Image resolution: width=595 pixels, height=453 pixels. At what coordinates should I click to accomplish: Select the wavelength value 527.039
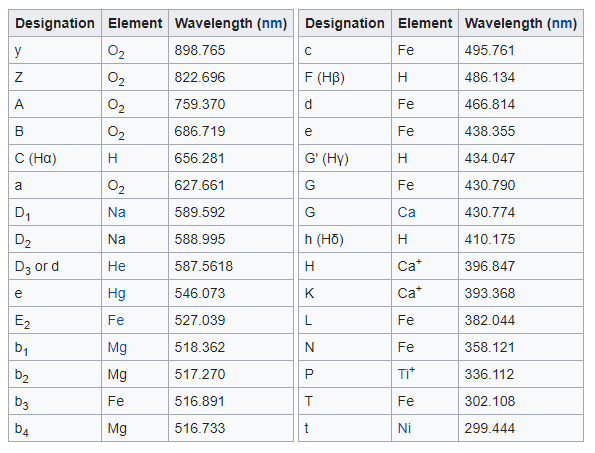pos(200,320)
